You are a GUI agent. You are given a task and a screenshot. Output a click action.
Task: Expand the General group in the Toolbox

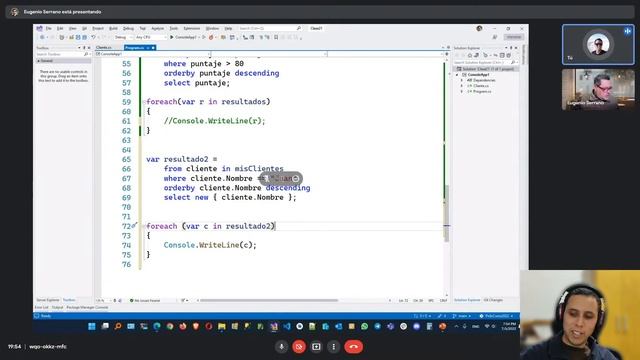point(38,61)
